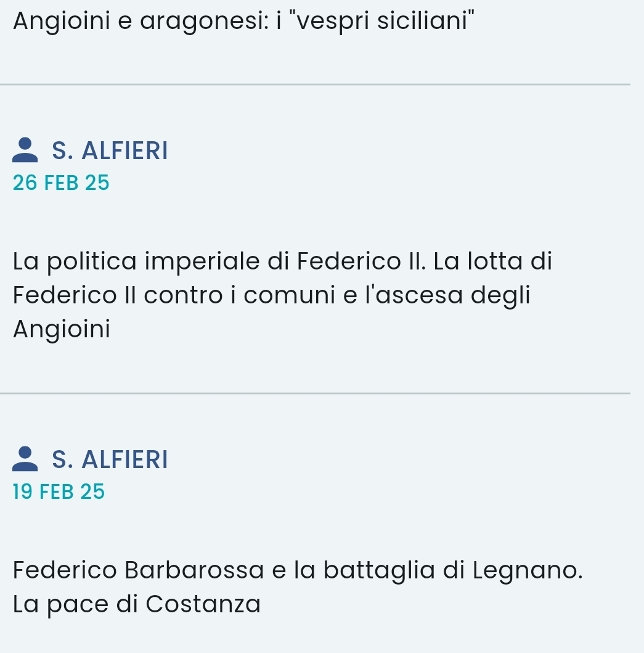Select the date 19 FEB 25
This screenshot has width=644, height=653.
(59, 491)
